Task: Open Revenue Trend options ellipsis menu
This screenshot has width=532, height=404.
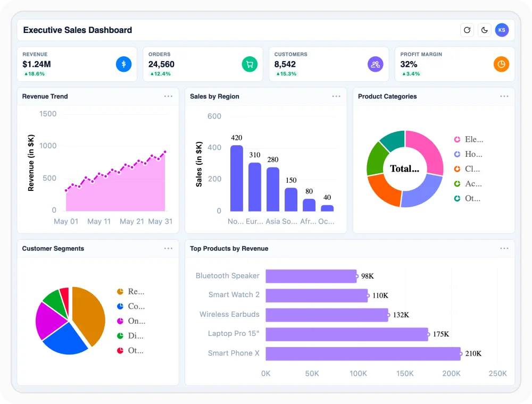Action: [x=168, y=96]
